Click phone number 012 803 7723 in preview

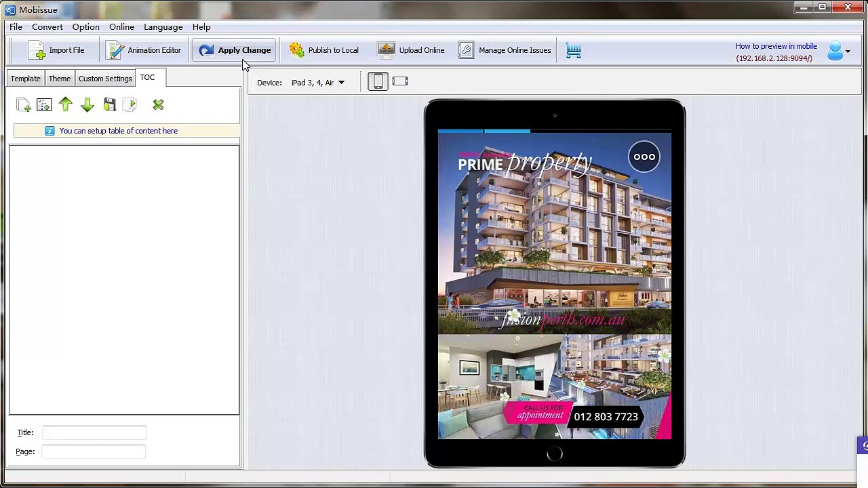pyautogui.click(x=606, y=417)
